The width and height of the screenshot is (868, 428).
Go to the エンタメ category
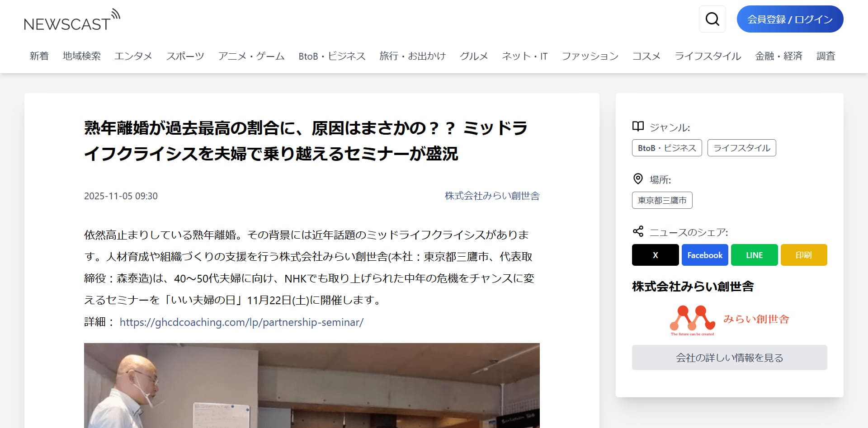pyautogui.click(x=133, y=56)
